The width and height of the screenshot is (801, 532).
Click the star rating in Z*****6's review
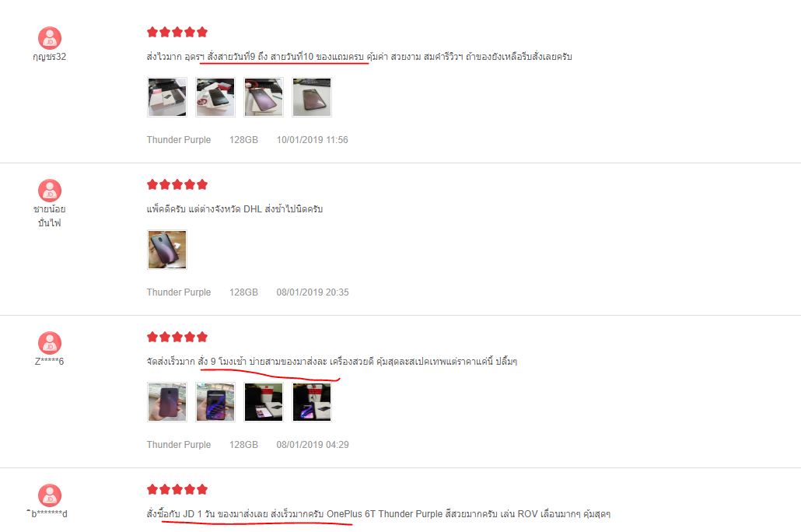(177, 337)
